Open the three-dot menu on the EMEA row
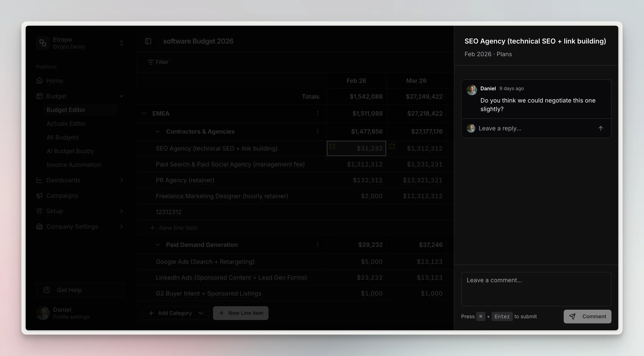Viewport: 644px width, 356px height. [x=318, y=113]
